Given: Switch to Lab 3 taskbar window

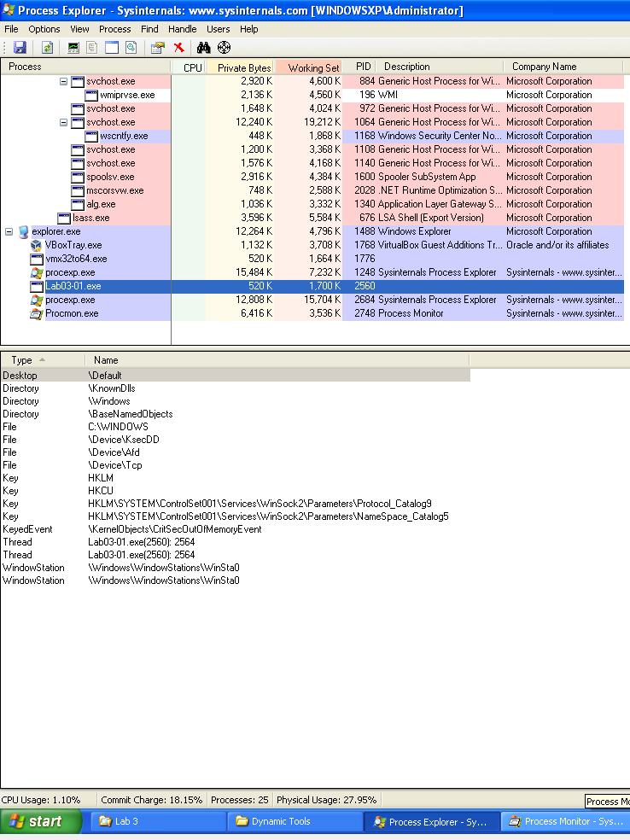Looking at the screenshot, I should (159, 821).
